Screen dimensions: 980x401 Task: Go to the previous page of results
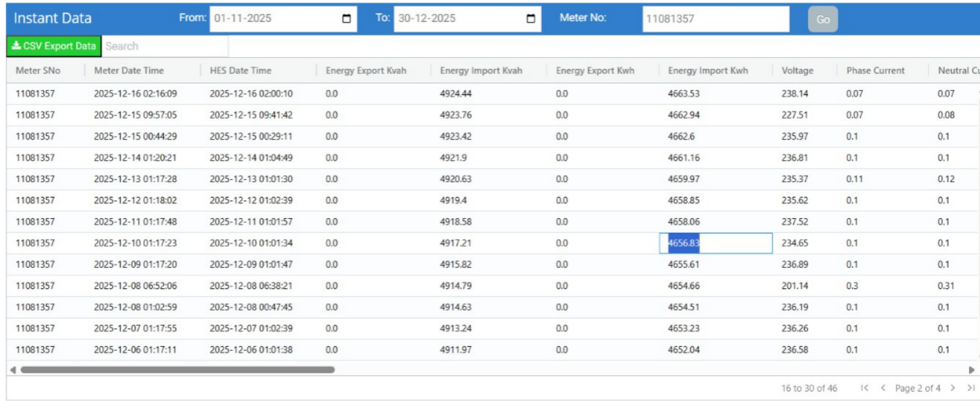pos(883,388)
